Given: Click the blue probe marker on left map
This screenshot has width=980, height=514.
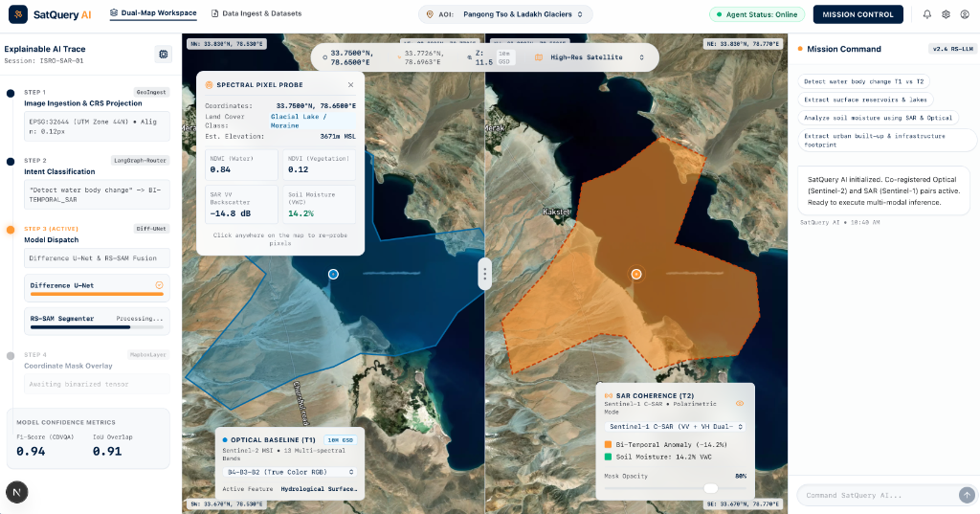Looking at the screenshot, I should [333, 274].
